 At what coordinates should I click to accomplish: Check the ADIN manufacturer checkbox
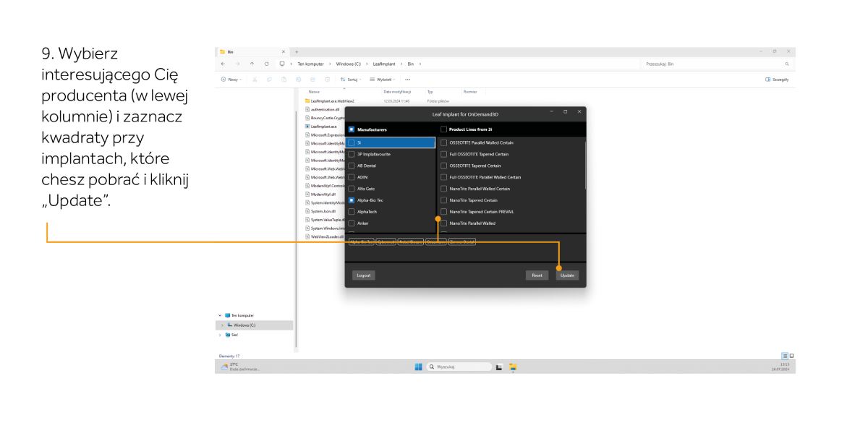point(352,177)
